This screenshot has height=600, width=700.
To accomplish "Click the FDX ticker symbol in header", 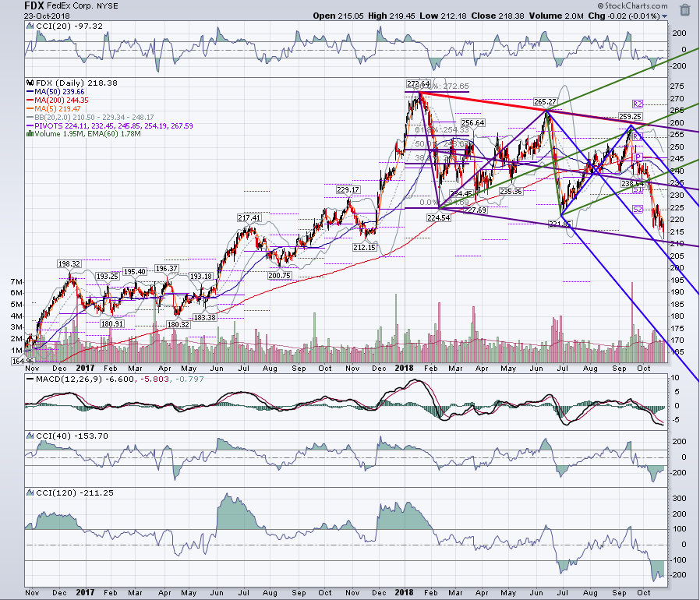I will click(x=34, y=6).
